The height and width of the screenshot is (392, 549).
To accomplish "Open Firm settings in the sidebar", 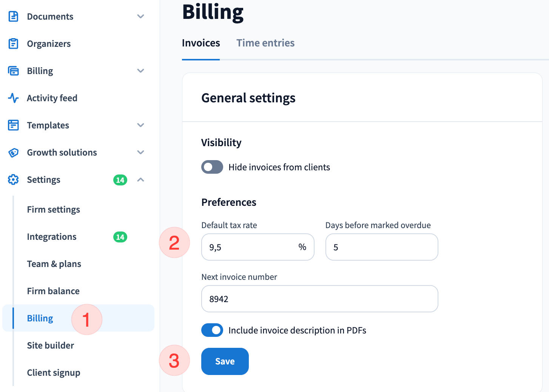I will pos(54,210).
